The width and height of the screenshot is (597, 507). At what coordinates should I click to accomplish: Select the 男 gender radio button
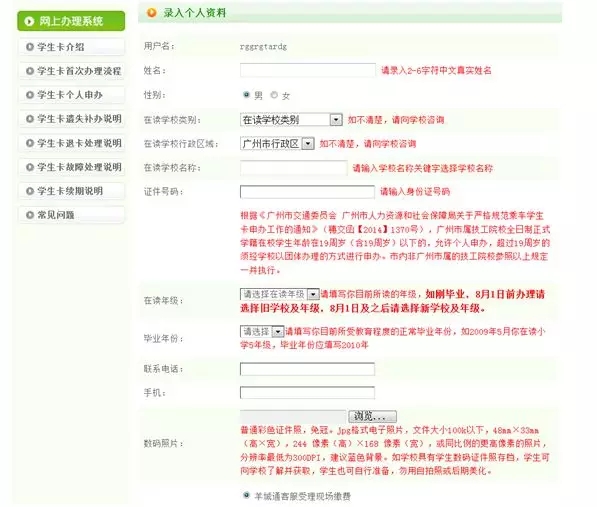pyautogui.click(x=246, y=94)
